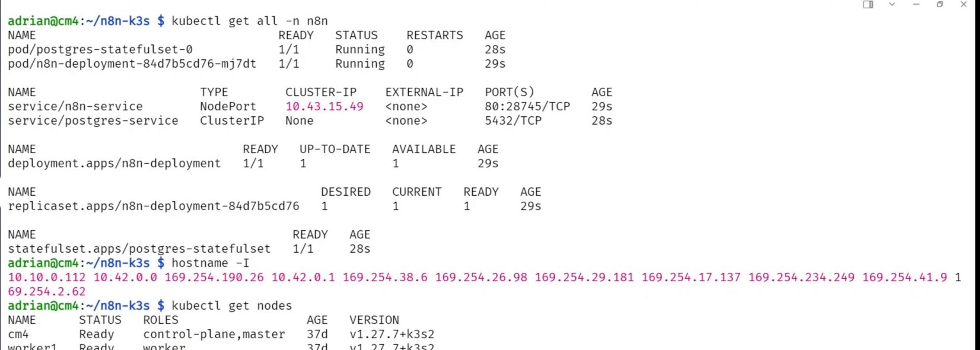Click IP address 10.42.0.0

tap(125, 278)
